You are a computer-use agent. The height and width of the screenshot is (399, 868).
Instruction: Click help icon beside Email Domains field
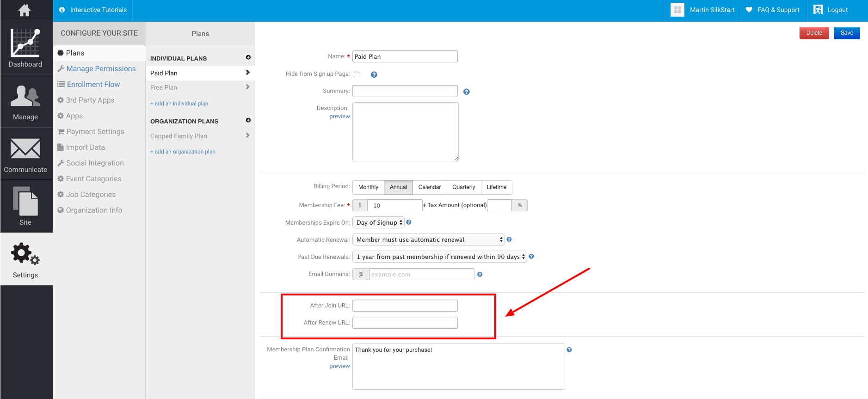(480, 275)
